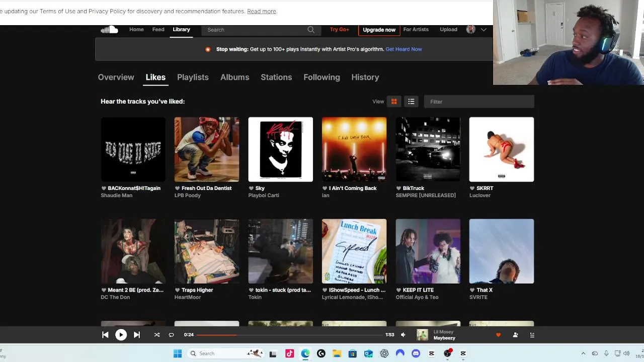Open the SKRRT cover artwork
The image size is (644, 362).
(502, 149)
